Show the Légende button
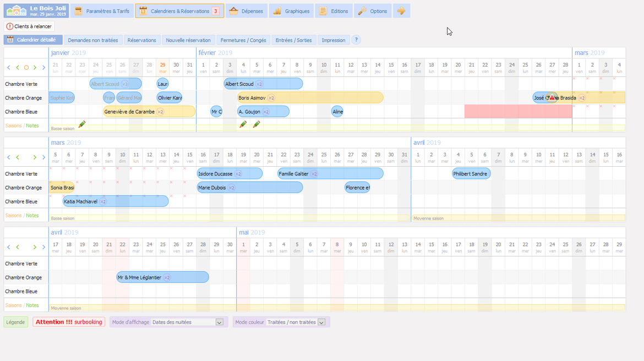The width and height of the screenshot is (644, 361). tap(16, 322)
